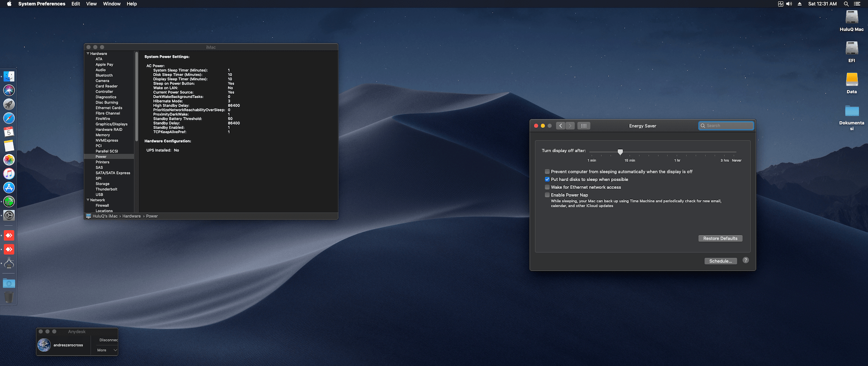Click the Energy Saver search field
Image resolution: width=868 pixels, height=366 pixels.
[726, 126]
